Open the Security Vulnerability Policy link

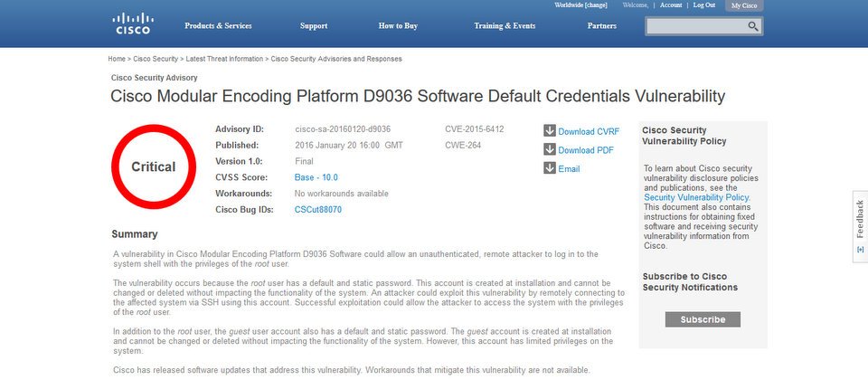696,197
